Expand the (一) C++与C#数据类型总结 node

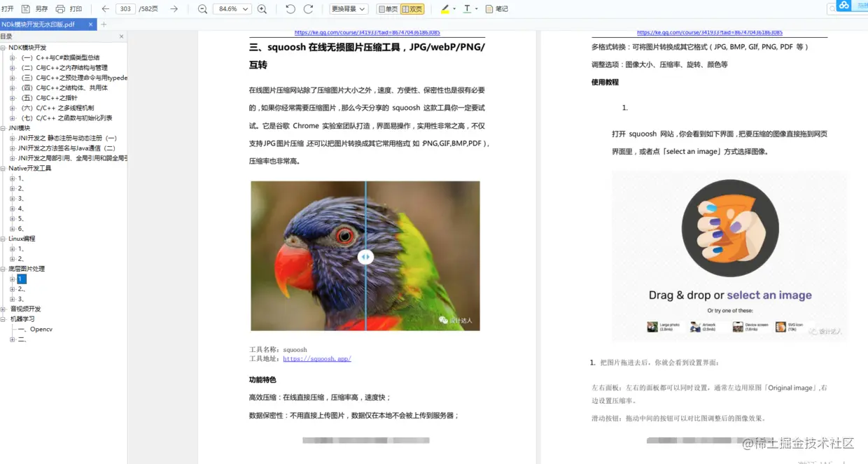(13, 58)
